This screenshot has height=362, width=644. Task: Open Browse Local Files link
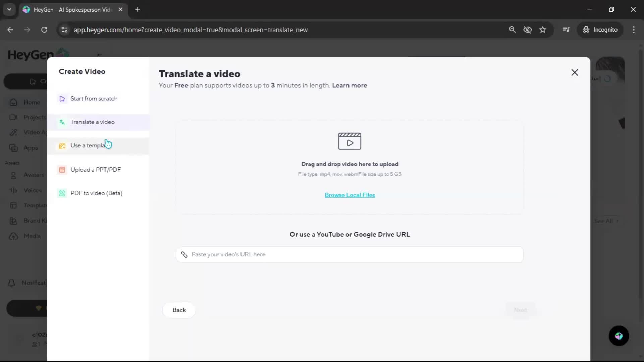pos(350,195)
